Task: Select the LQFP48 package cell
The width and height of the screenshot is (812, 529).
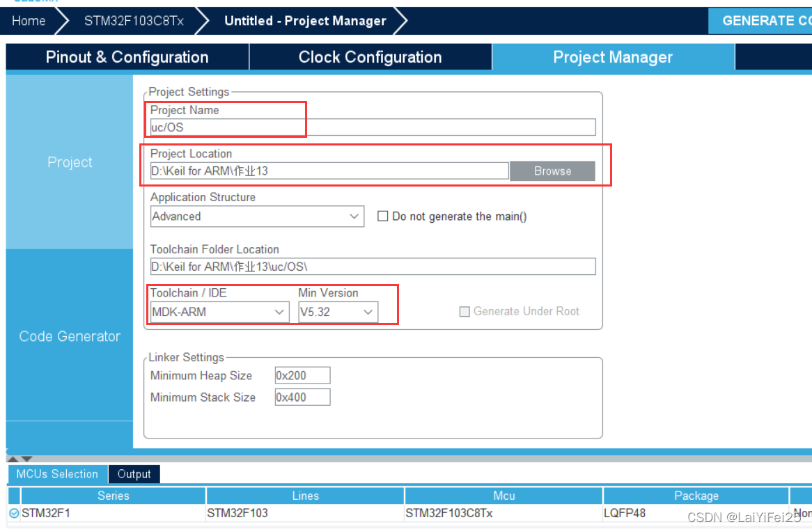Action: 696,513
